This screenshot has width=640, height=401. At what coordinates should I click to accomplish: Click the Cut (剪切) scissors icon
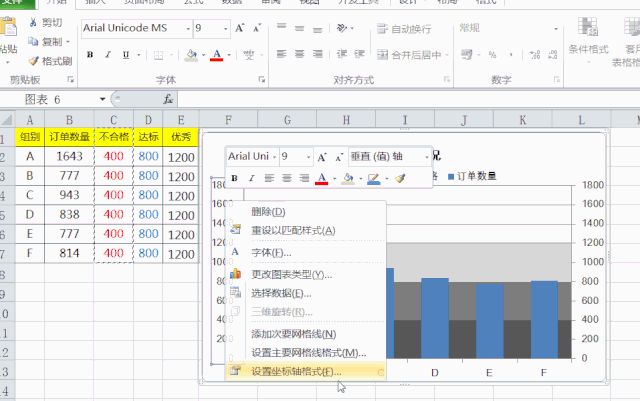coord(33,22)
